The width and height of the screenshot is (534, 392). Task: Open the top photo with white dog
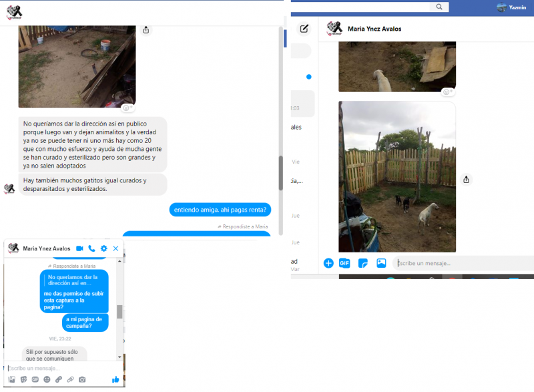coord(397,67)
